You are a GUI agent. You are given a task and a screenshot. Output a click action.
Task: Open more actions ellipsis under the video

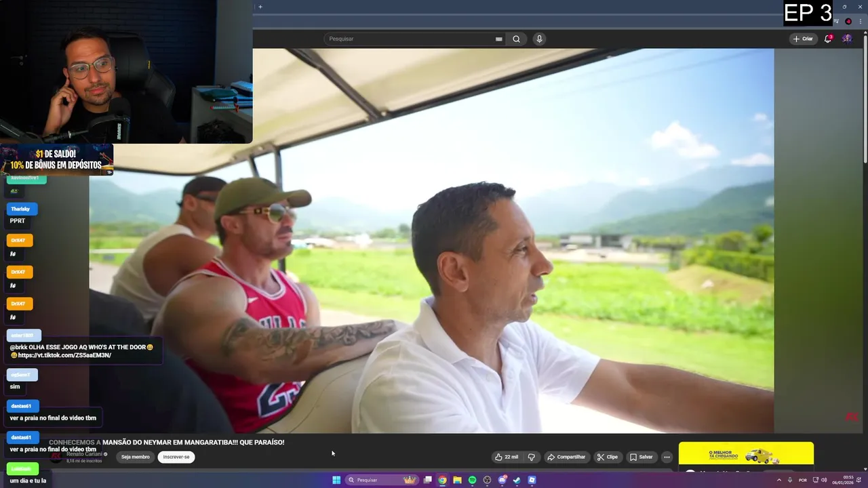click(x=667, y=457)
